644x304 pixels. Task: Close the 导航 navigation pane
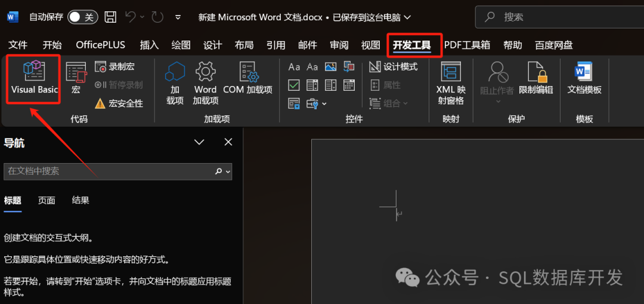[228, 142]
